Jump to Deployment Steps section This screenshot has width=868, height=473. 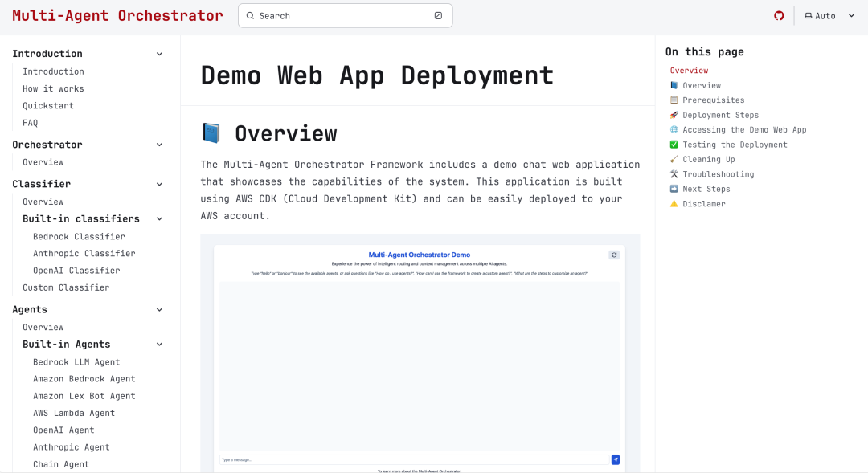[714, 115]
